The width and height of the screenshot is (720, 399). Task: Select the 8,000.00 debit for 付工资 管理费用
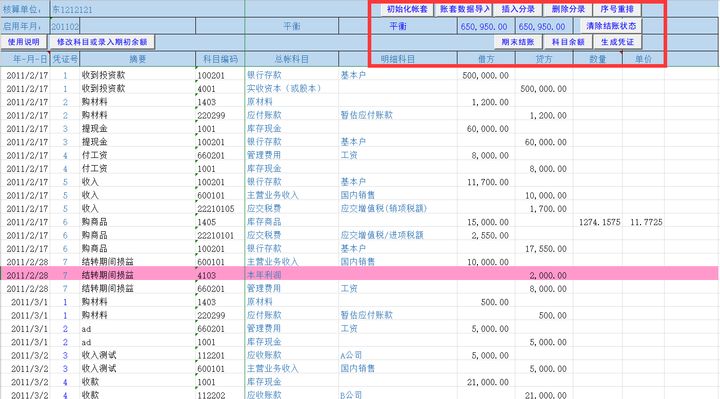point(490,156)
